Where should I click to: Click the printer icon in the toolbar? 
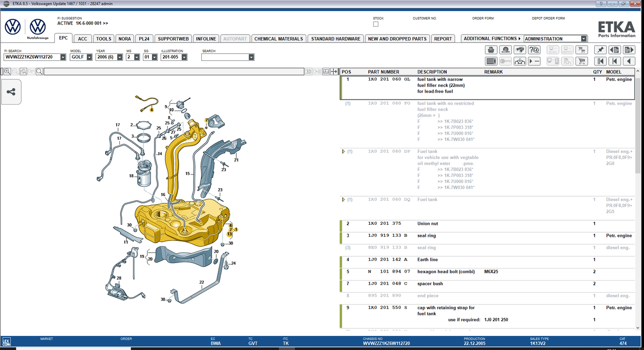491,50
